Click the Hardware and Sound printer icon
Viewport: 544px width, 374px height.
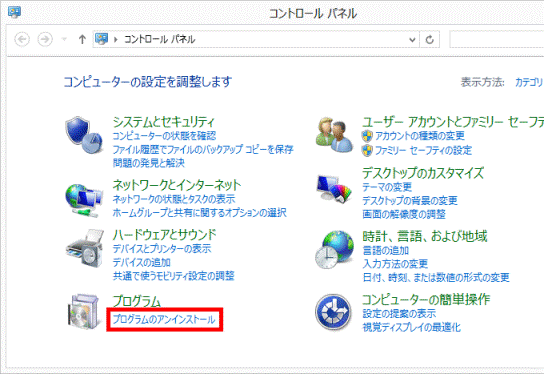coord(84,248)
